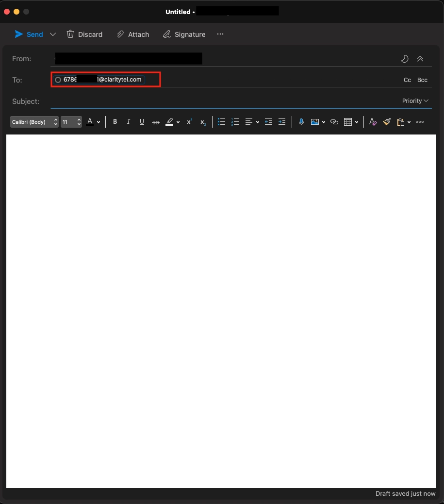The image size is (444, 504).
Task: Open the font size 11 selector
Action: click(71, 122)
